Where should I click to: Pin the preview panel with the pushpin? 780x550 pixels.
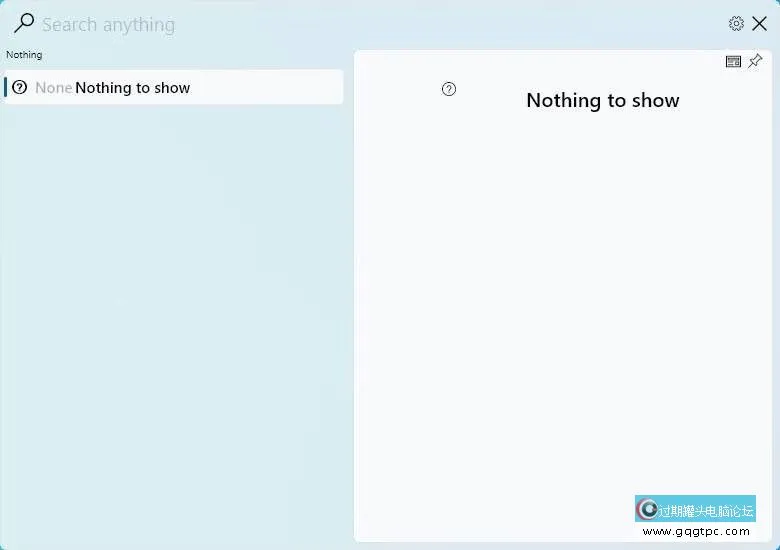[755, 62]
